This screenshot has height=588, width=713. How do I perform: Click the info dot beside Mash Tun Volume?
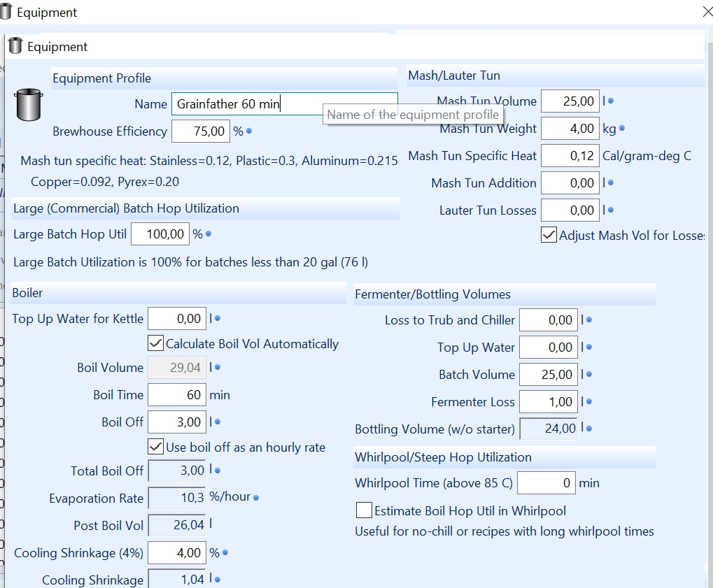click(610, 101)
